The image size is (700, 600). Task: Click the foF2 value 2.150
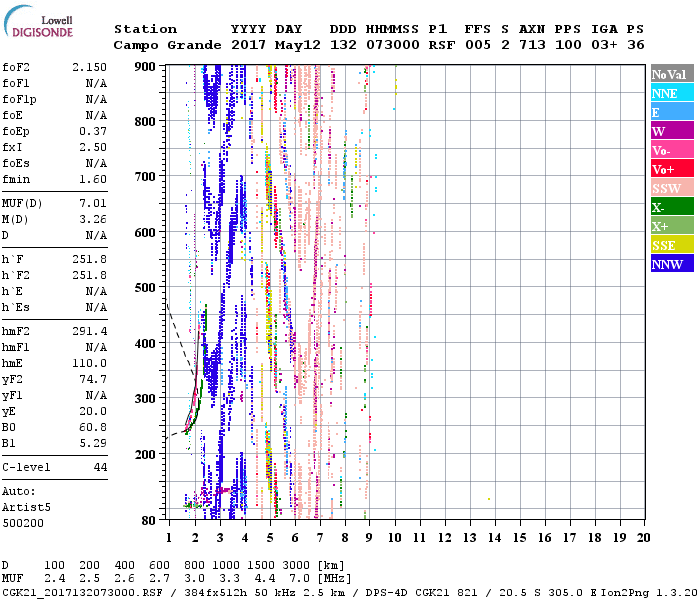[x=90, y=67]
